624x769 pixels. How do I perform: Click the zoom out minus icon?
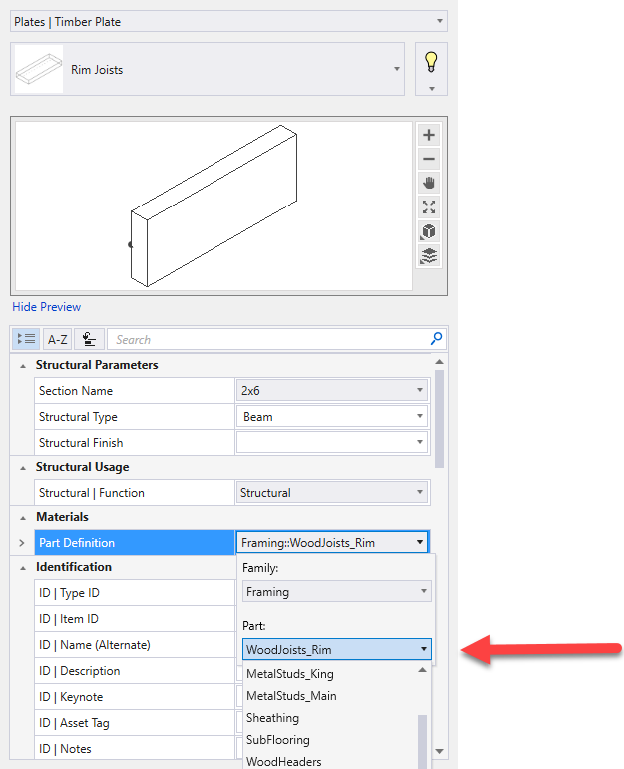(429, 159)
